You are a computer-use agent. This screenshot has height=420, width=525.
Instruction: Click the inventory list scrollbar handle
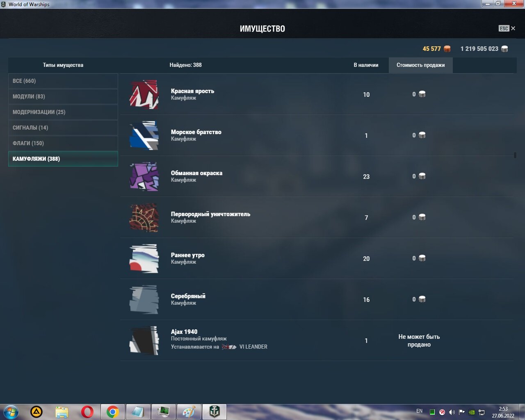515,155
